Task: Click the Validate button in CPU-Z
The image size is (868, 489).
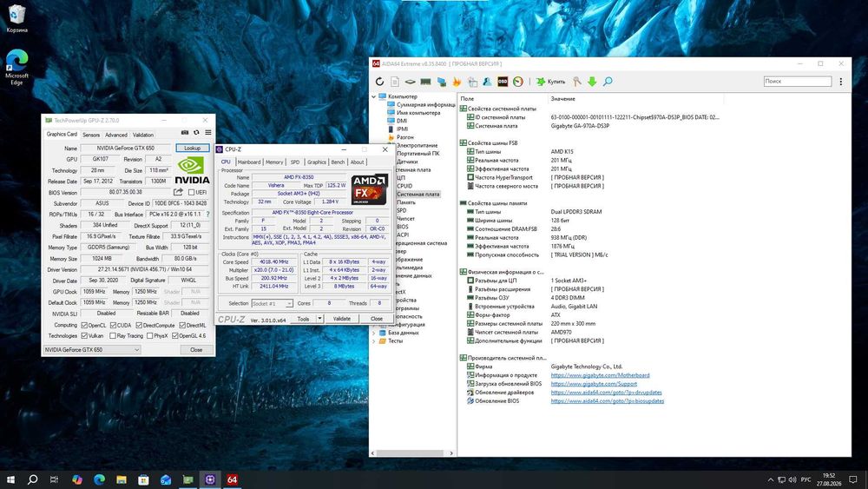Action: 341,319
